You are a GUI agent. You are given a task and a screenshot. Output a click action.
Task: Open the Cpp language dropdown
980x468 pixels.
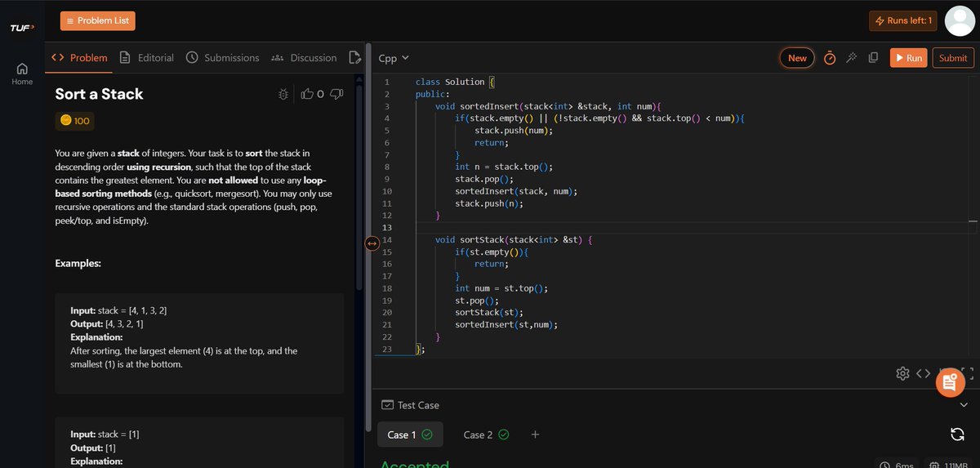pos(394,58)
